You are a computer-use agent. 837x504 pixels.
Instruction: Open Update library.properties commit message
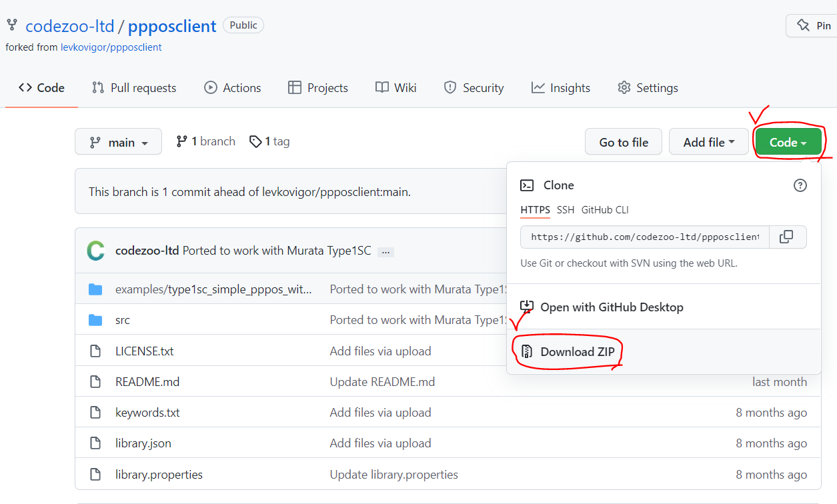(x=394, y=475)
